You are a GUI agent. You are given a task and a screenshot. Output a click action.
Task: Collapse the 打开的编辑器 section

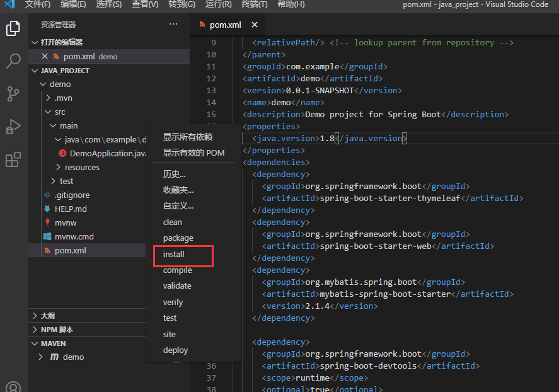click(35, 42)
